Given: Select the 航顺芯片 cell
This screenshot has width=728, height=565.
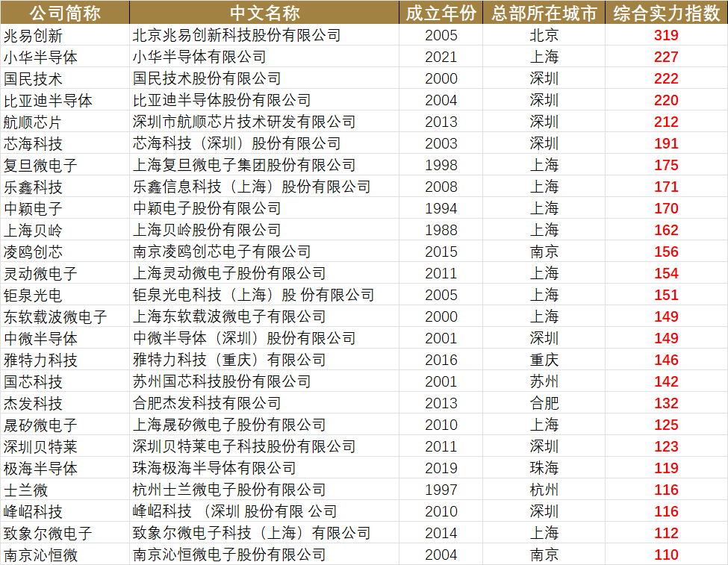Looking at the screenshot, I should click(x=65, y=122).
